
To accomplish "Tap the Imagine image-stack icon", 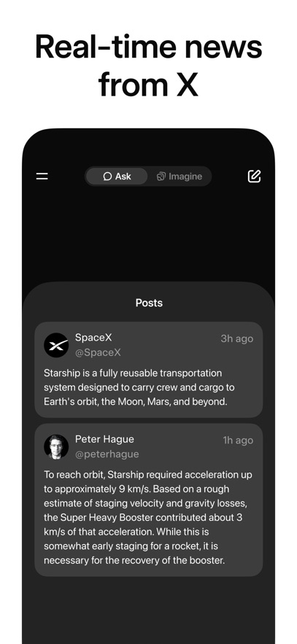I will click(x=161, y=176).
